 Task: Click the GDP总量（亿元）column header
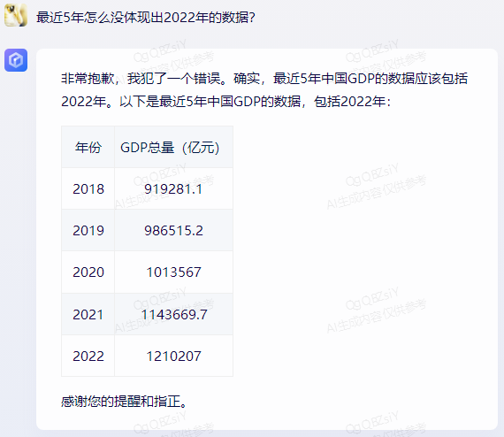pyautogui.click(x=173, y=147)
